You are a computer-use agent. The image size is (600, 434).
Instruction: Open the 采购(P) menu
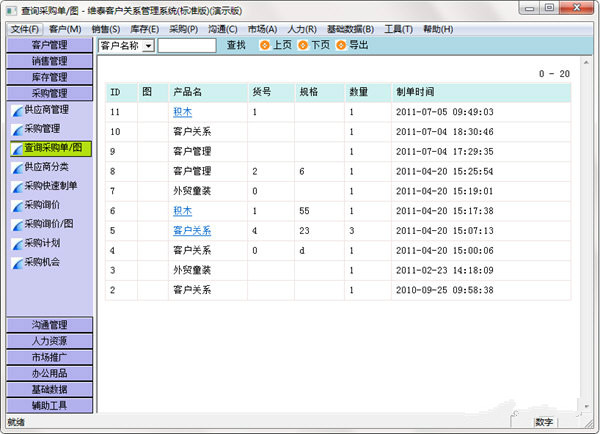[184, 29]
